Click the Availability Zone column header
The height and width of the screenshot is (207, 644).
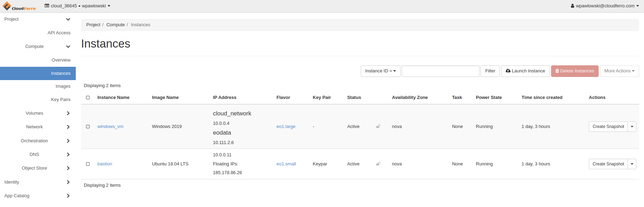pyautogui.click(x=410, y=98)
